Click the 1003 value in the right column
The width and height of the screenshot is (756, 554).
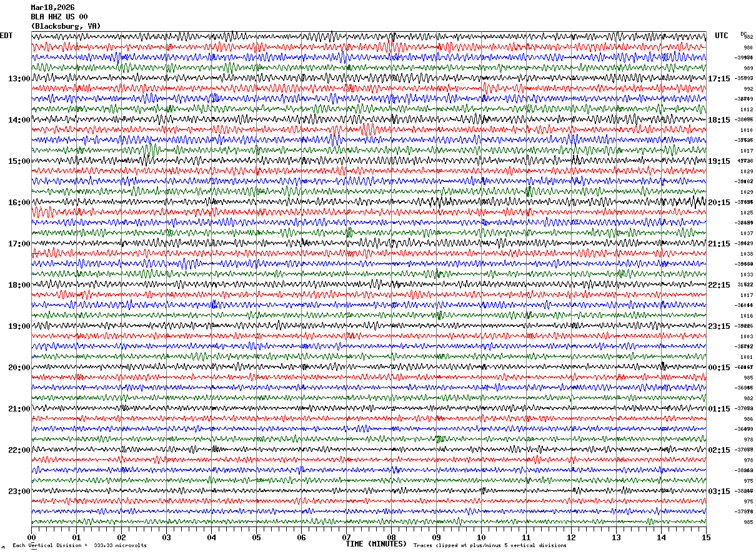tap(747, 336)
